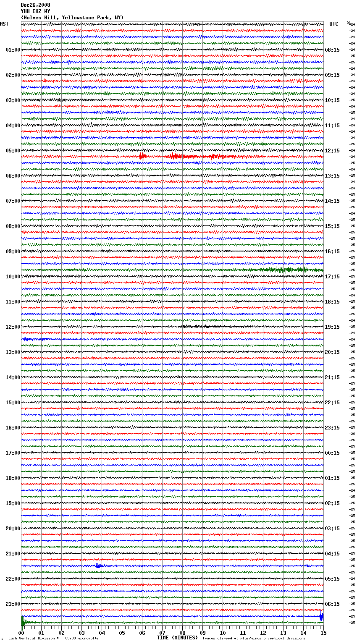
Task: Select the 06:00 MST time label
Action: (13, 176)
